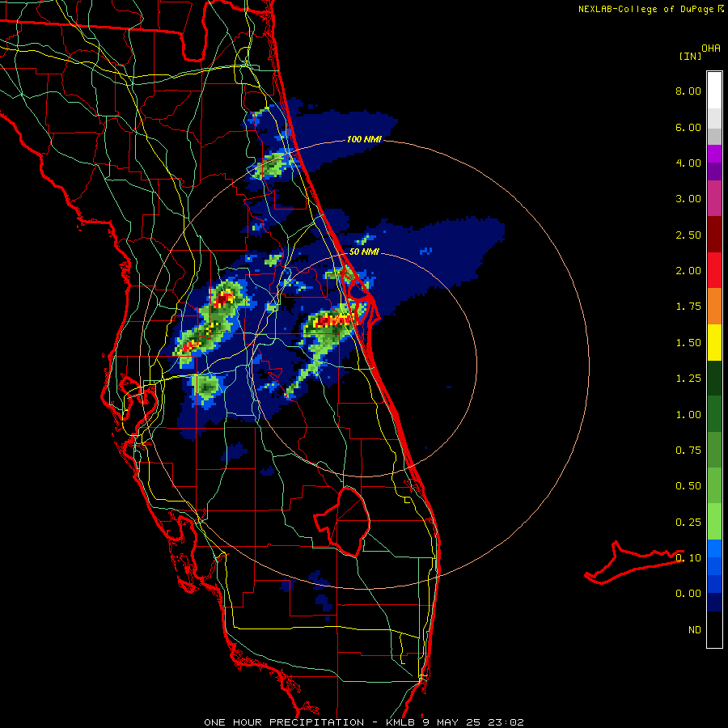Pick the lightest green swatch beside 0.25
The width and height of the screenshot is (728, 728).
pyautogui.click(x=714, y=522)
